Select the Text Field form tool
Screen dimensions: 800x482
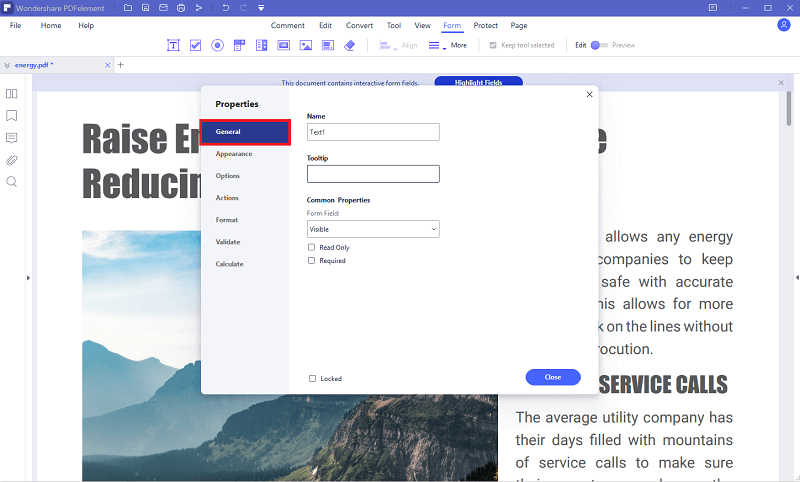click(x=173, y=45)
